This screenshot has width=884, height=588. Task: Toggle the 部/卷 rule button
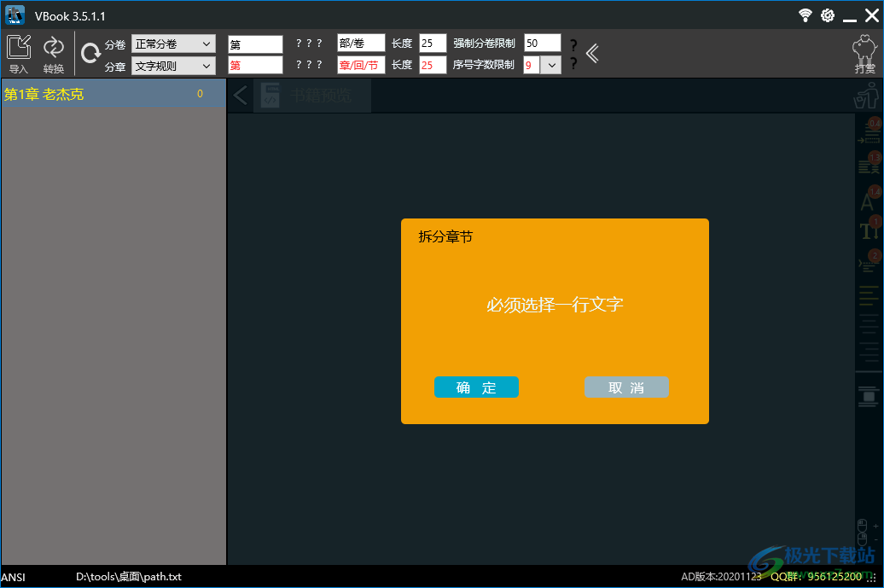[360, 42]
